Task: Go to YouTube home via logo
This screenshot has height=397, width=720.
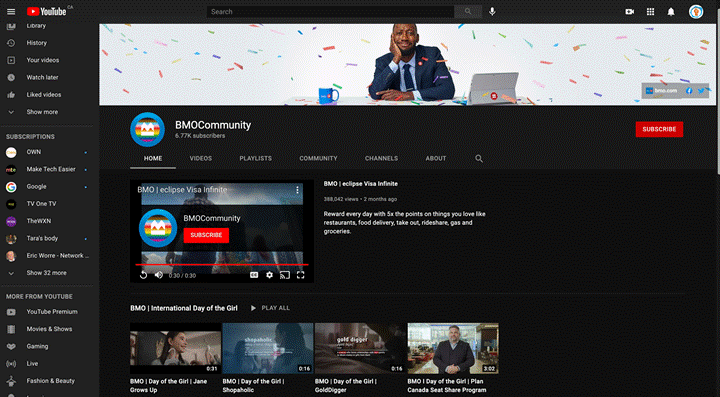Action: [47, 11]
